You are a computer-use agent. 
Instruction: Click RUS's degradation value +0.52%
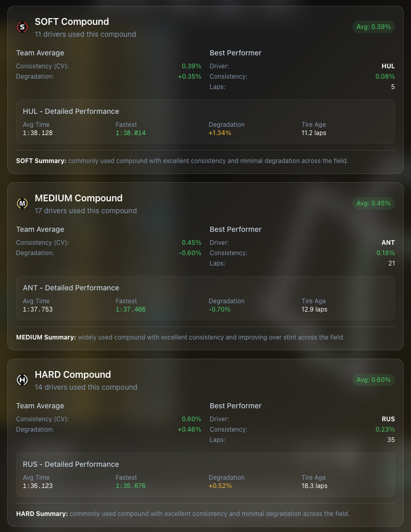pos(220,486)
